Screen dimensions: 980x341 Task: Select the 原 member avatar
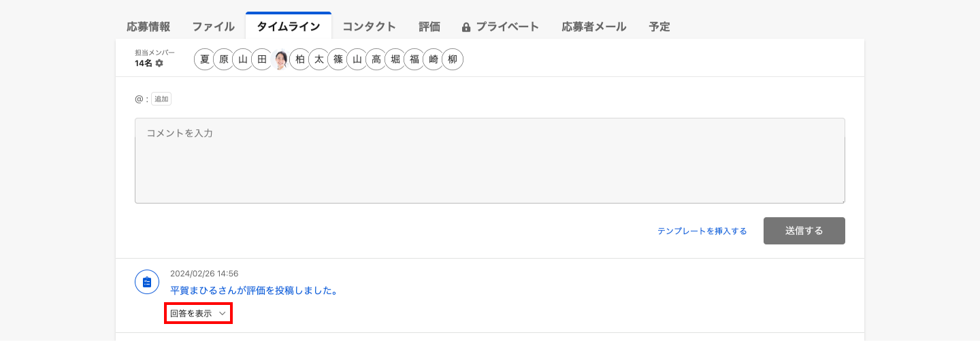point(223,60)
